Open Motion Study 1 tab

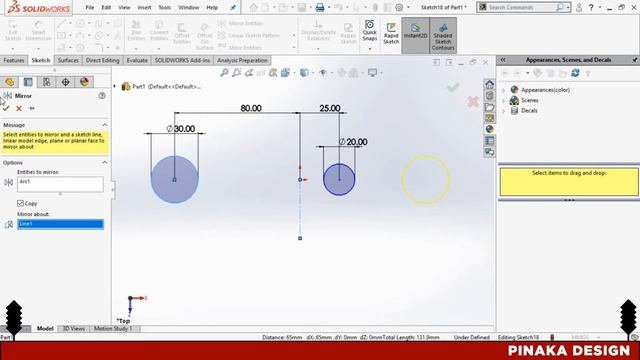click(113, 329)
